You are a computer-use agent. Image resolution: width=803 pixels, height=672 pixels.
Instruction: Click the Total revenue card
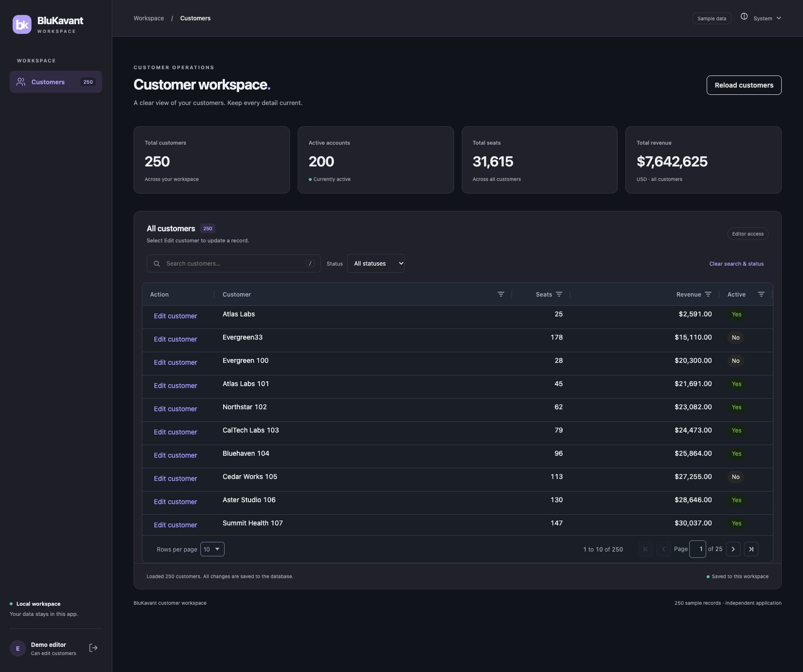click(703, 160)
